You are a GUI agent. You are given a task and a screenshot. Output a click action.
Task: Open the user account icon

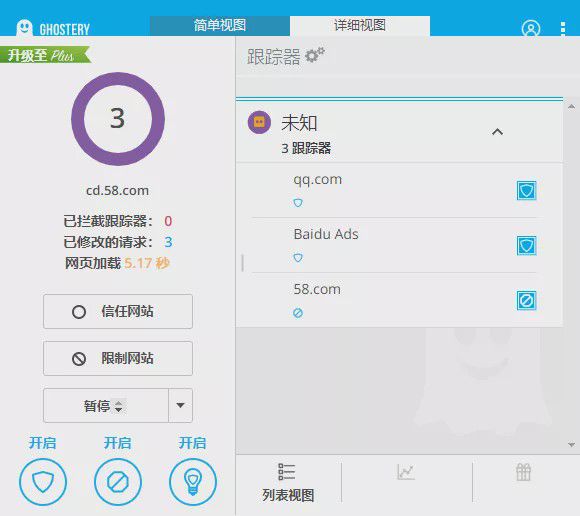[531, 28]
